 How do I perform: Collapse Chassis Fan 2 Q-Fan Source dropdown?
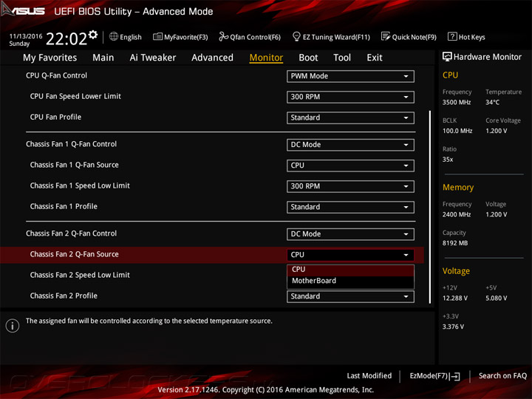click(x=350, y=255)
